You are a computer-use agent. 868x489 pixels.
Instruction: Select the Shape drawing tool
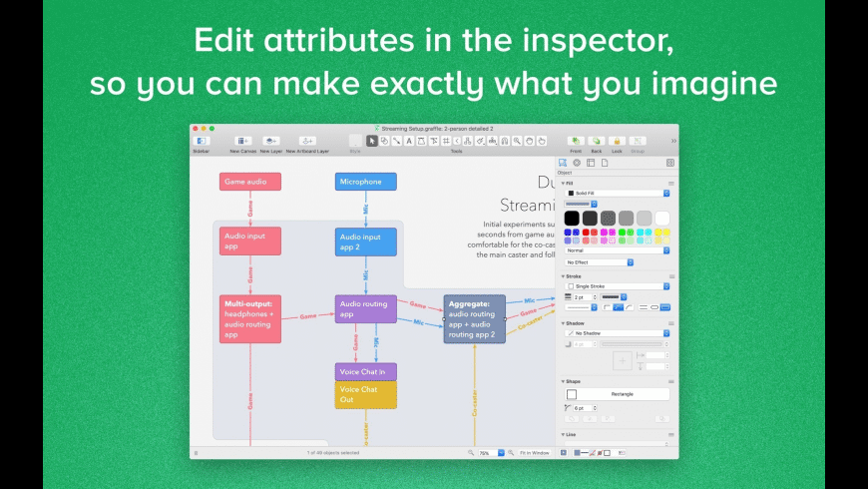(384, 142)
